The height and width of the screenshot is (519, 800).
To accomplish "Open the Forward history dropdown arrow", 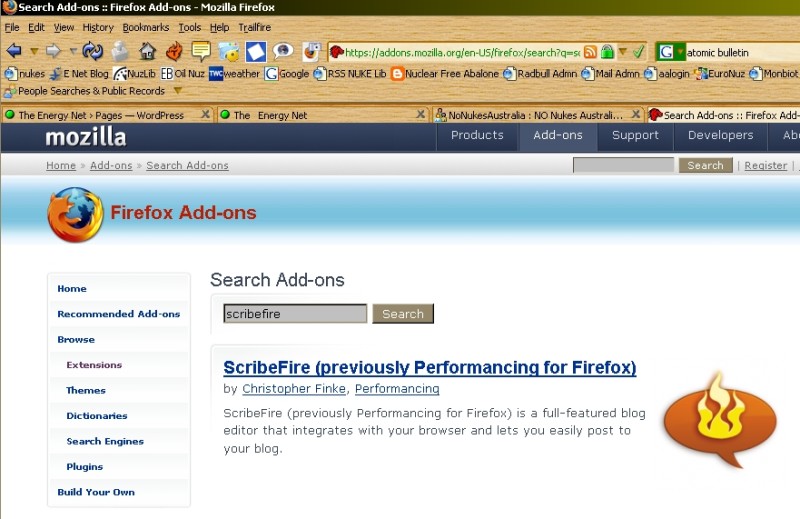I will [x=73, y=51].
